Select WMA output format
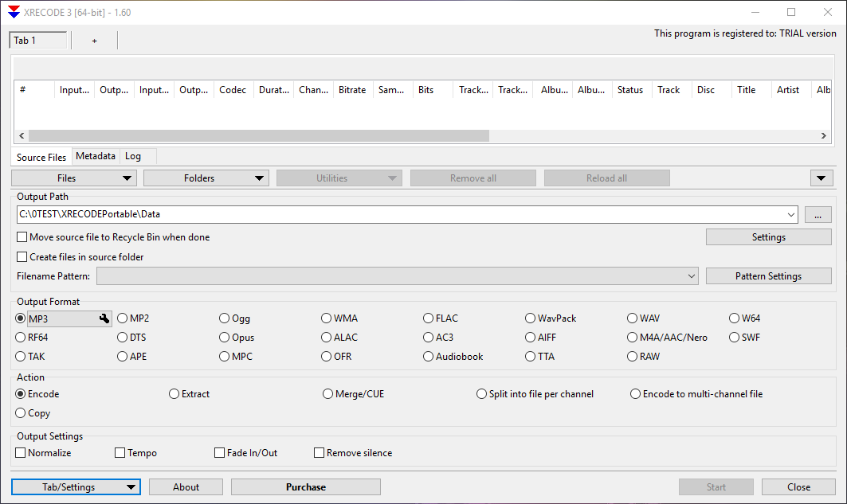This screenshot has height=504, width=847. pyautogui.click(x=326, y=318)
